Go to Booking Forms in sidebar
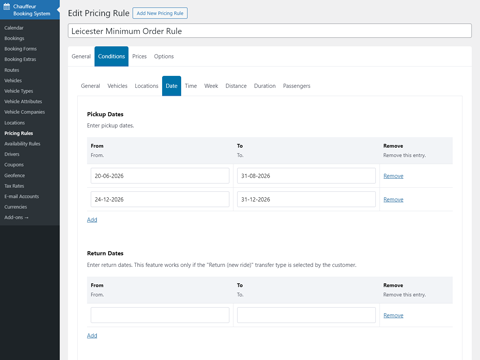 pyautogui.click(x=20, y=49)
